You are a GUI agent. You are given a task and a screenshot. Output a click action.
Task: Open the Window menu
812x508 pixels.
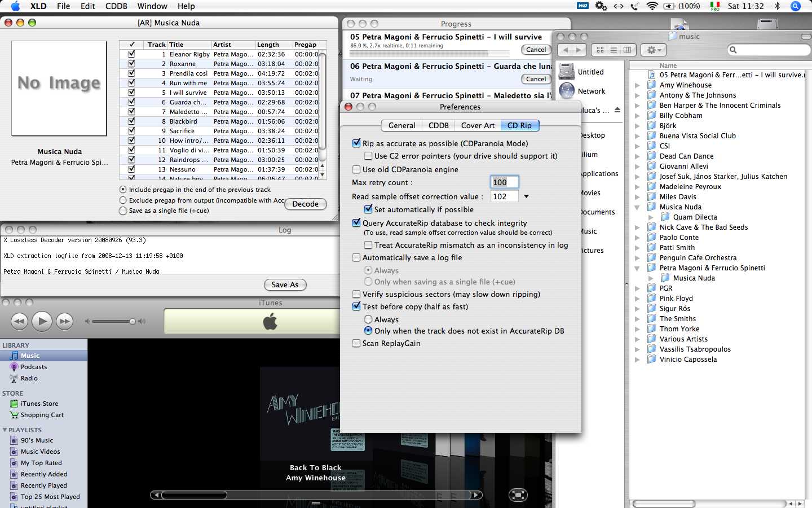point(152,6)
